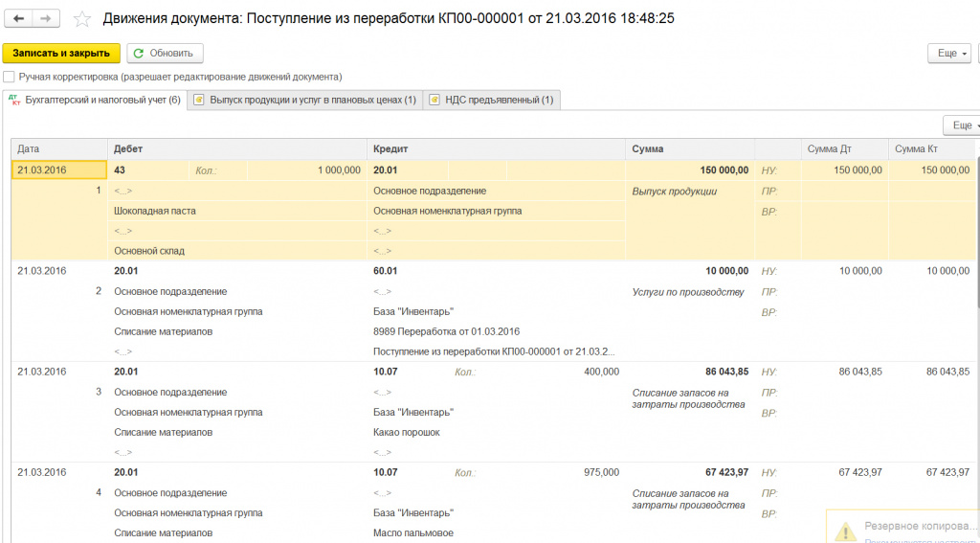Click Записать и закрыть button
The image size is (980, 543).
point(61,54)
